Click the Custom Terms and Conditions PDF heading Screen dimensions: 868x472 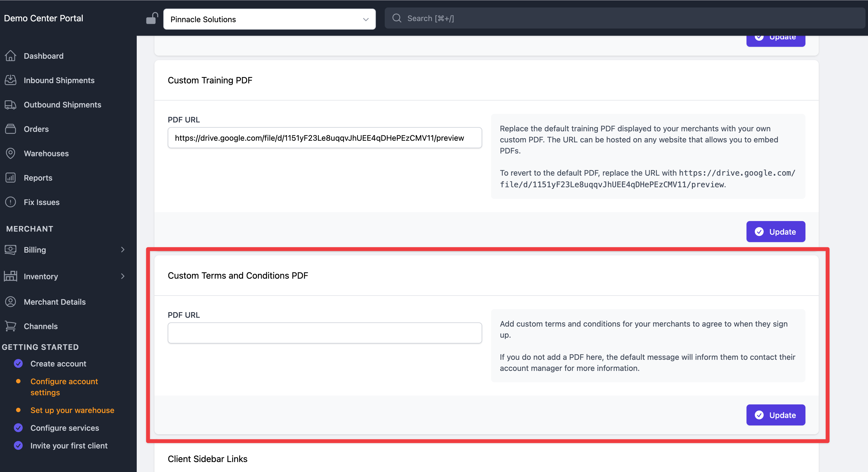tap(238, 275)
